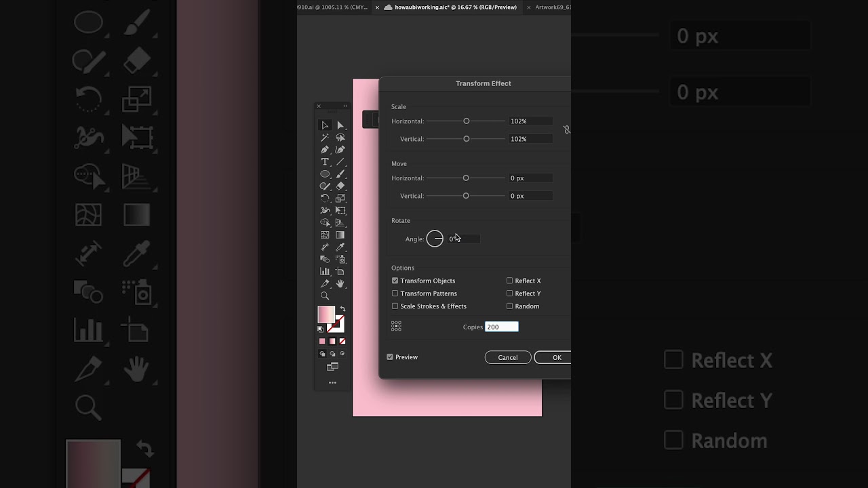Select the Artboard tool
The height and width of the screenshot is (488, 868).
point(340,272)
